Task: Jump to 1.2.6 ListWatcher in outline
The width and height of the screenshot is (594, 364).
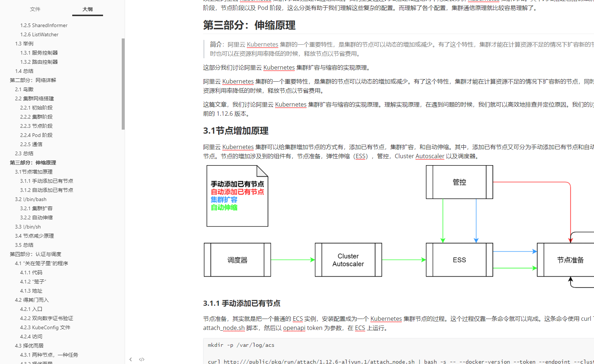Action: [x=39, y=34]
